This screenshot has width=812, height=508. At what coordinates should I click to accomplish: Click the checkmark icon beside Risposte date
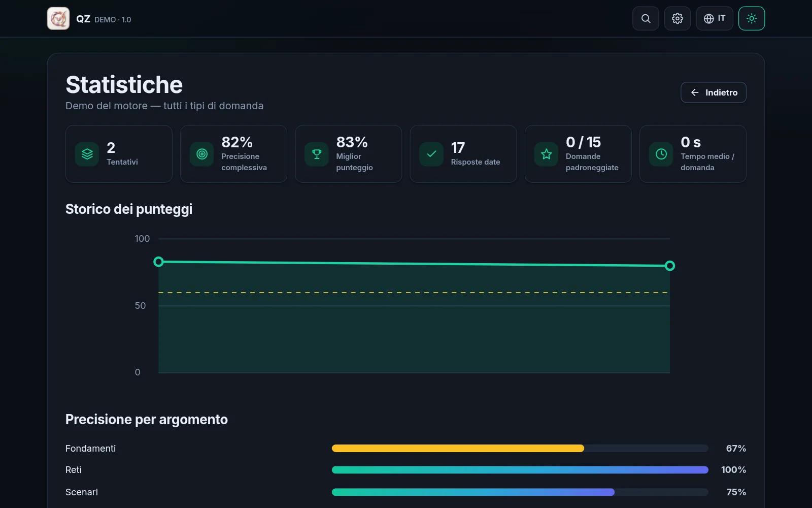pos(431,154)
